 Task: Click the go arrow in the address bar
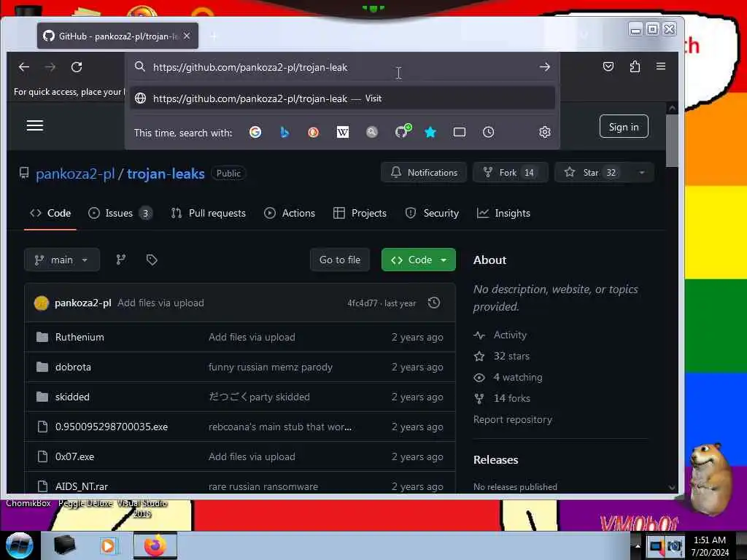click(544, 67)
